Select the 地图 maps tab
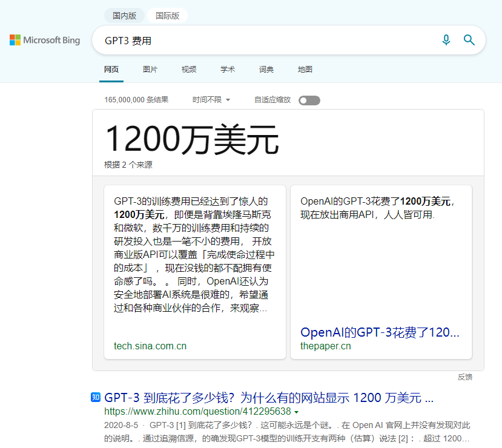 [305, 70]
